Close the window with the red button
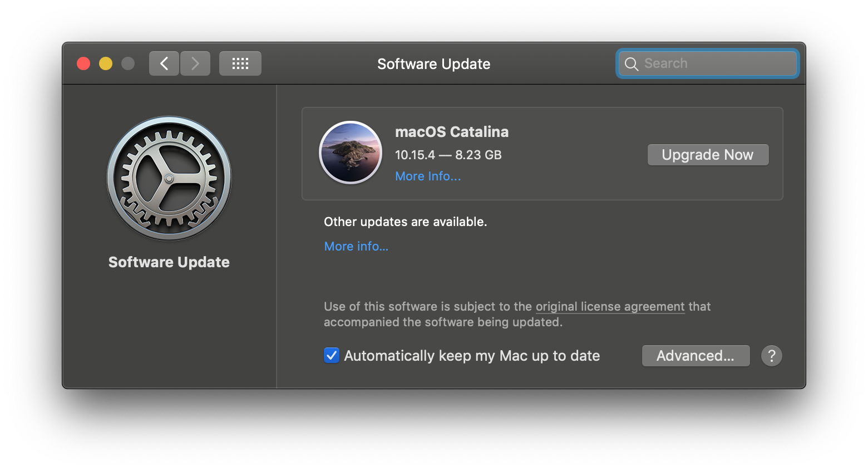 pos(83,63)
